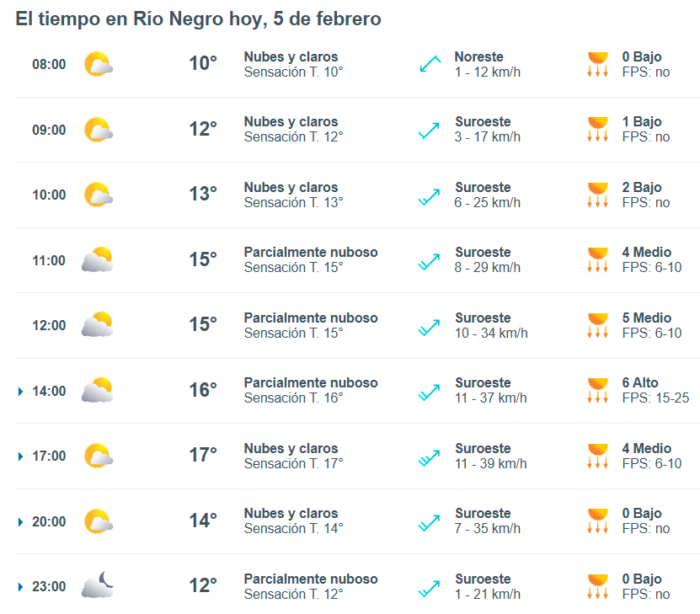The image size is (700, 614).
Task: Click the 08:00 sun-and-cloud weather icon
Action: [x=98, y=65]
